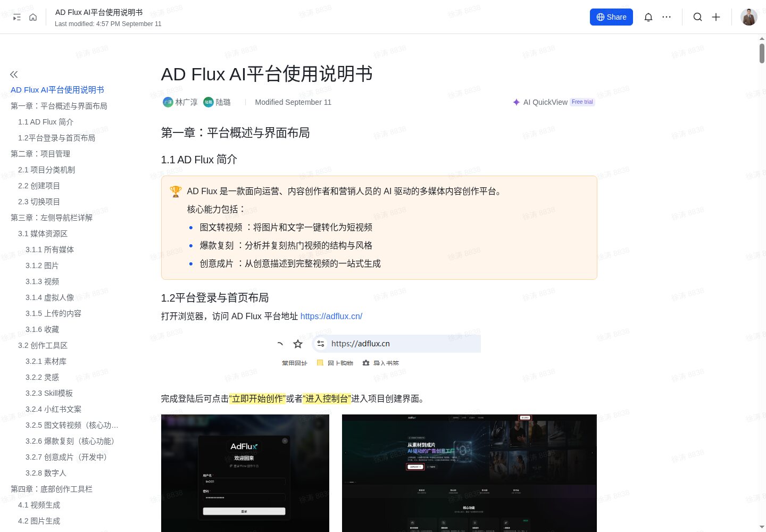
Task: Click the Modified September 11 text
Action: 293,102
